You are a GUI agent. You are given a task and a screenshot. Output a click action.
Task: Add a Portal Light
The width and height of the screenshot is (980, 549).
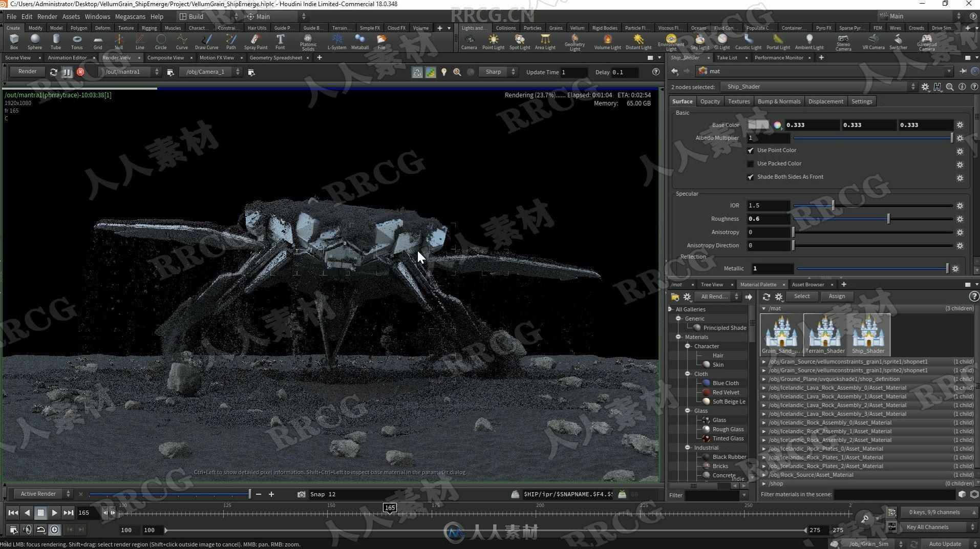(778, 41)
